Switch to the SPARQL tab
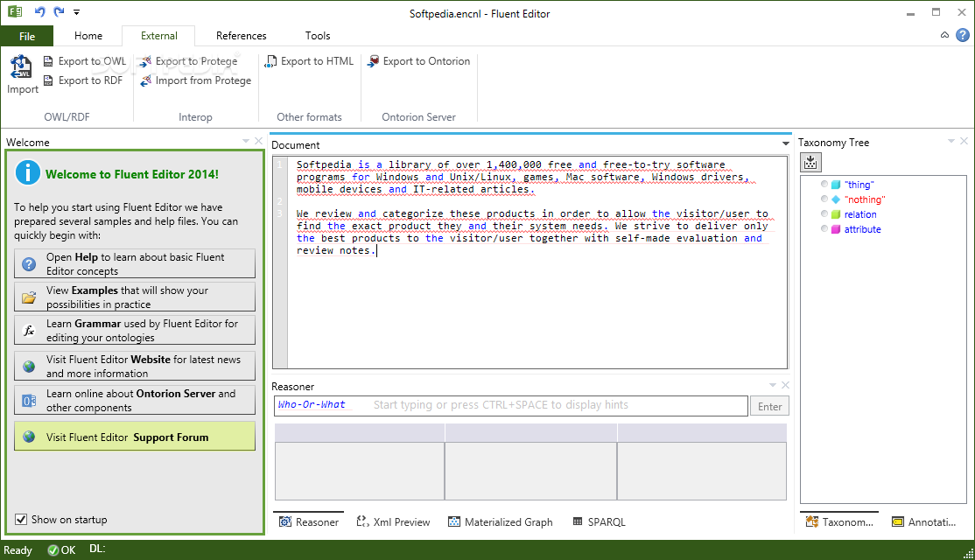This screenshot has height=560, width=975. 599,522
